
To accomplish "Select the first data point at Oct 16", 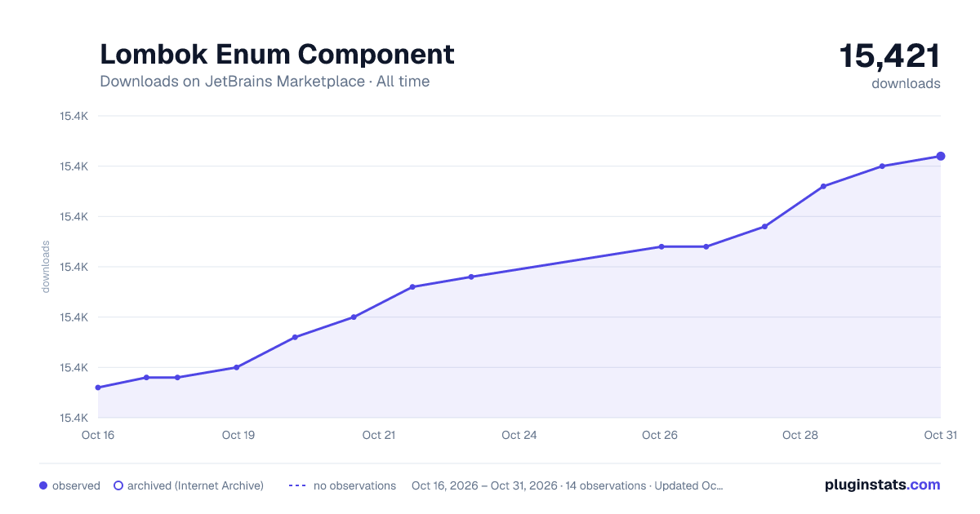I will [98, 388].
